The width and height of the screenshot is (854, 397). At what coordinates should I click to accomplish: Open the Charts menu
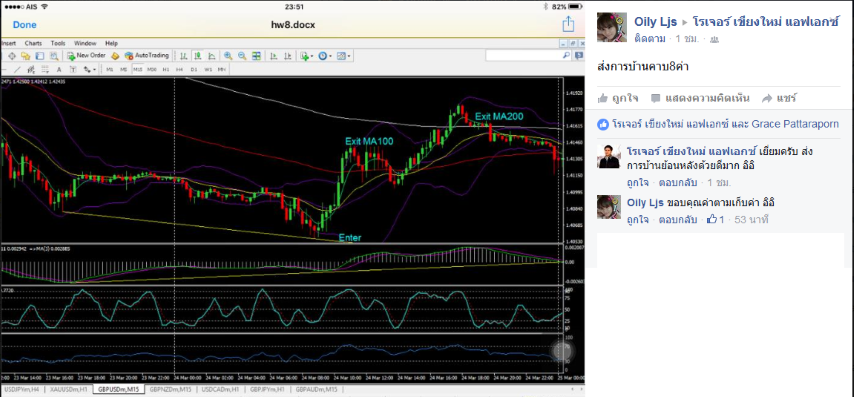(x=33, y=43)
